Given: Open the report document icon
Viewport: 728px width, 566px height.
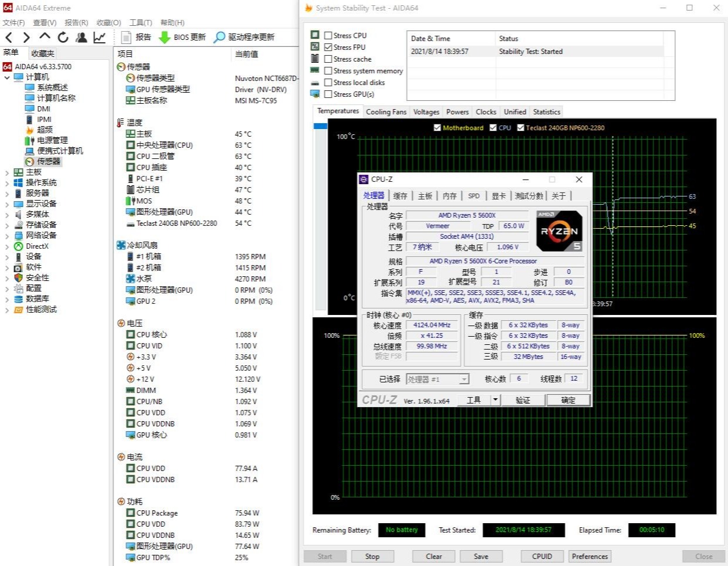Looking at the screenshot, I should (126, 37).
